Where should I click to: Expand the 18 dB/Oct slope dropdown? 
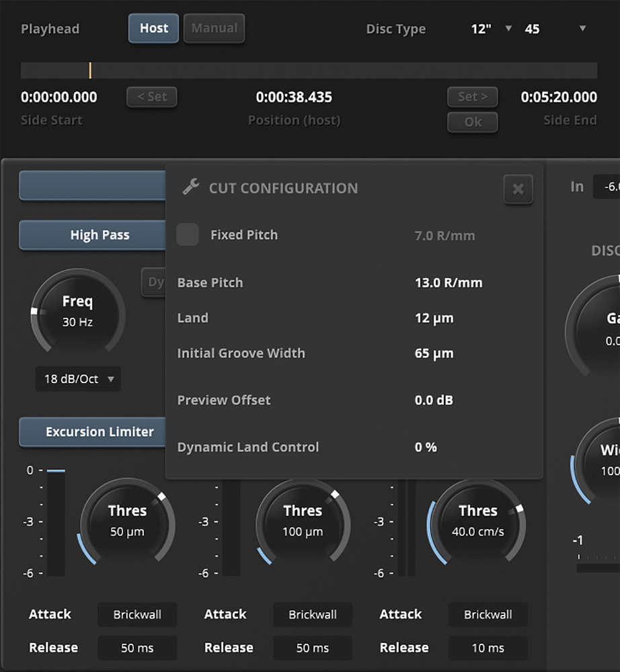pos(78,379)
